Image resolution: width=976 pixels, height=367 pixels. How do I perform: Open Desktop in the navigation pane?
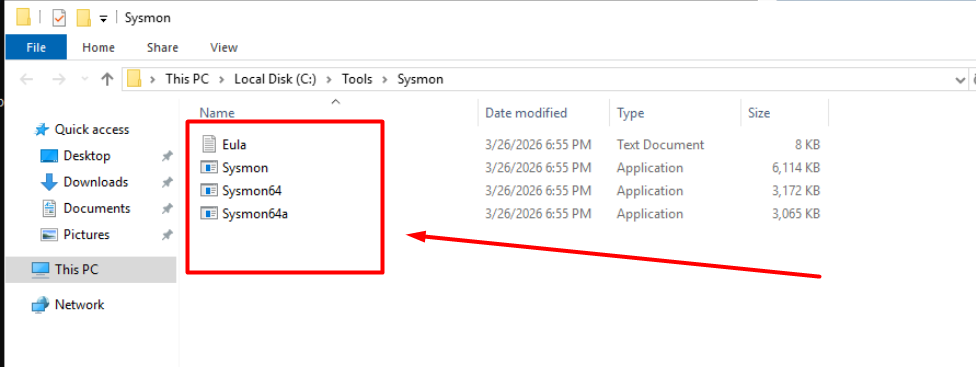[87, 156]
